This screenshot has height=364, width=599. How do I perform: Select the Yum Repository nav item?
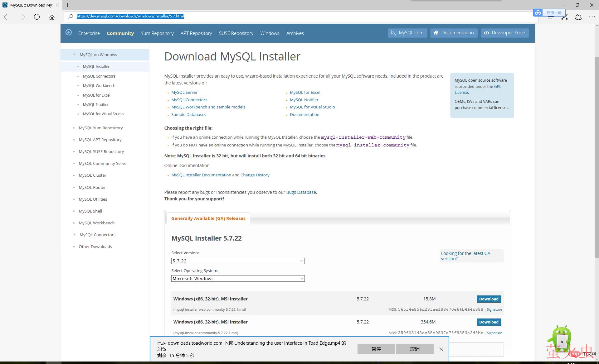(x=157, y=33)
